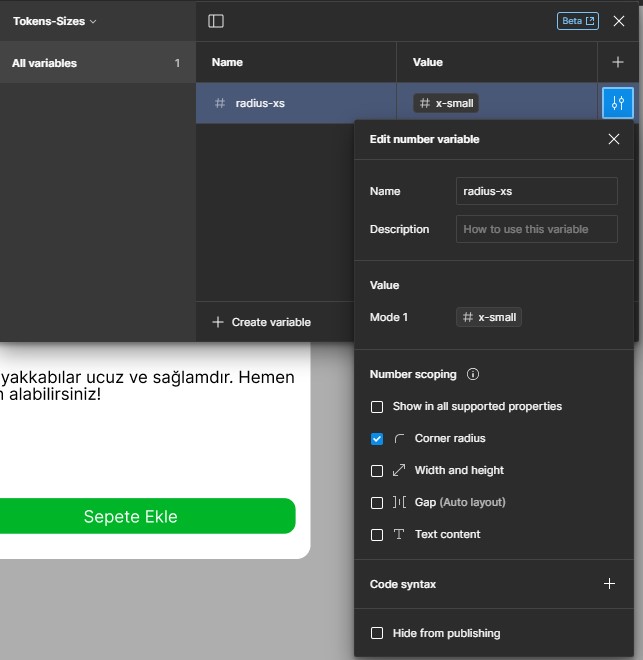Click the Description input field
Screen dimensions: 643x660
tap(536, 229)
